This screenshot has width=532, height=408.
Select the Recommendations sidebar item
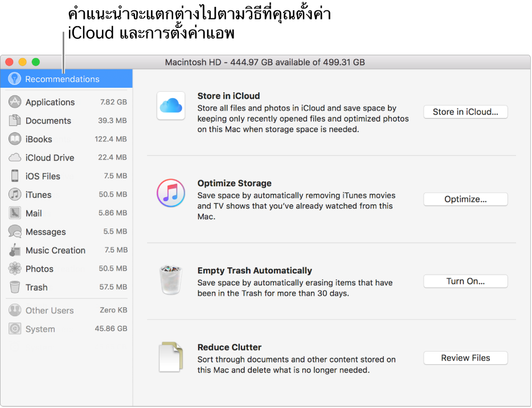pyautogui.click(x=67, y=79)
